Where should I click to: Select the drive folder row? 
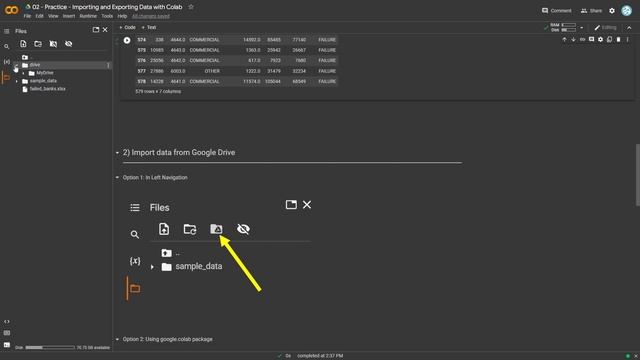(x=61, y=65)
